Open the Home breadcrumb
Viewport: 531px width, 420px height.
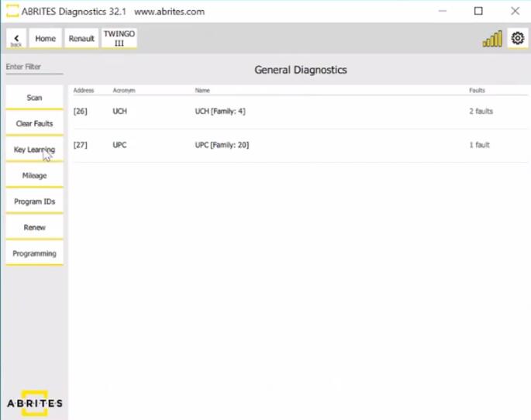(46, 39)
